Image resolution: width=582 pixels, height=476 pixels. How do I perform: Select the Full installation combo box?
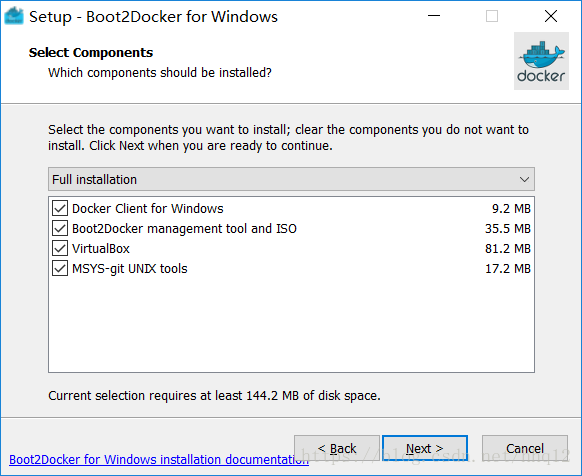pyautogui.click(x=291, y=179)
